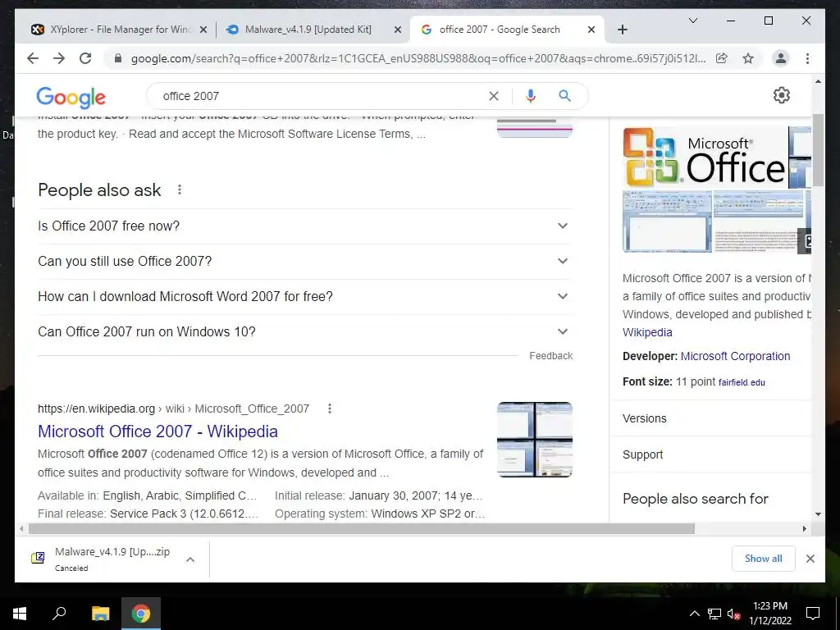The image size is (840, 630).
Task: Open Google quick settings gear
Action: 782,95
